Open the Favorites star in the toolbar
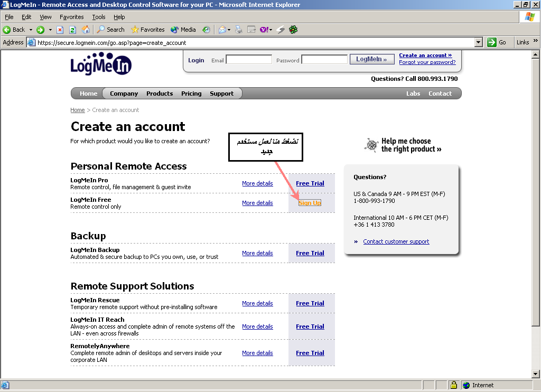Image resolution: width=541 pixels, height=392 pixels. pos(148,30)
